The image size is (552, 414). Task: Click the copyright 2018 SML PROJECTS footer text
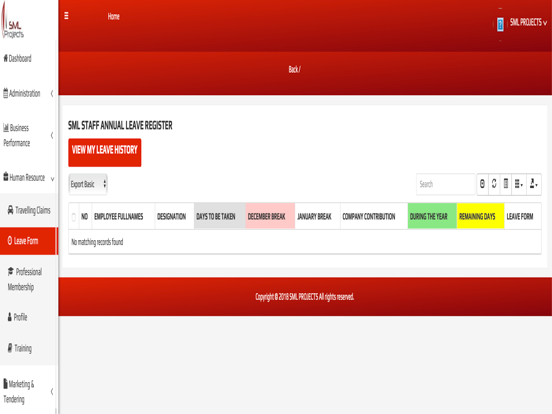point(305,297)
